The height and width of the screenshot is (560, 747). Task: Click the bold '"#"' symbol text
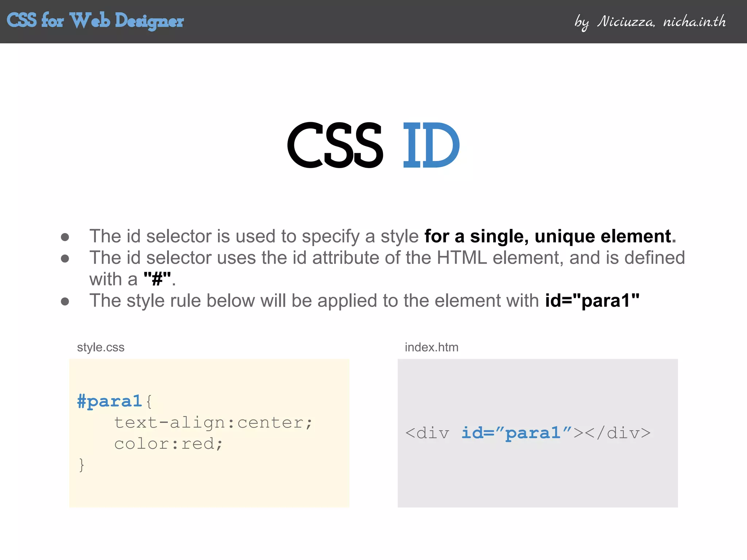[x=157, y=279]
